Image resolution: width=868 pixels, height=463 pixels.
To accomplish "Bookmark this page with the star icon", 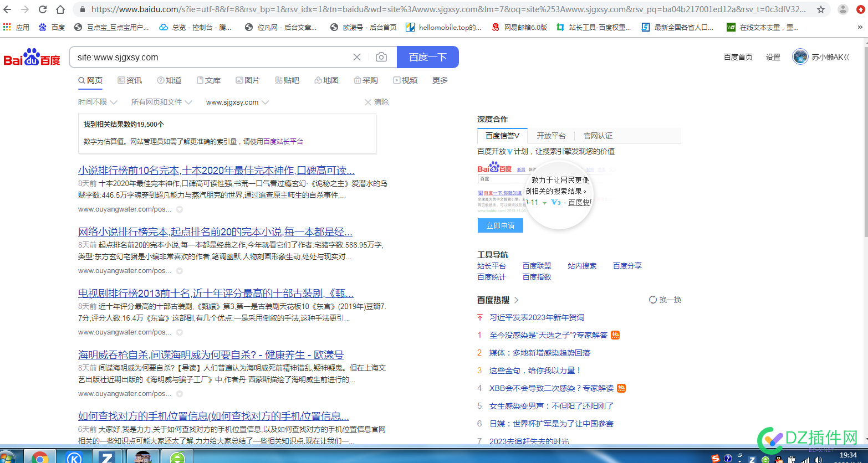I will pyautogui.click(x=821, y=9).
